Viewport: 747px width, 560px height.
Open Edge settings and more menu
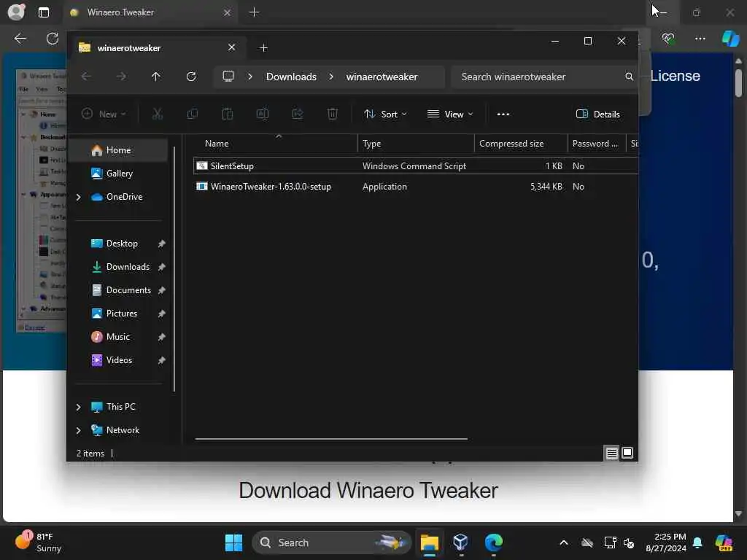[700, 39]
